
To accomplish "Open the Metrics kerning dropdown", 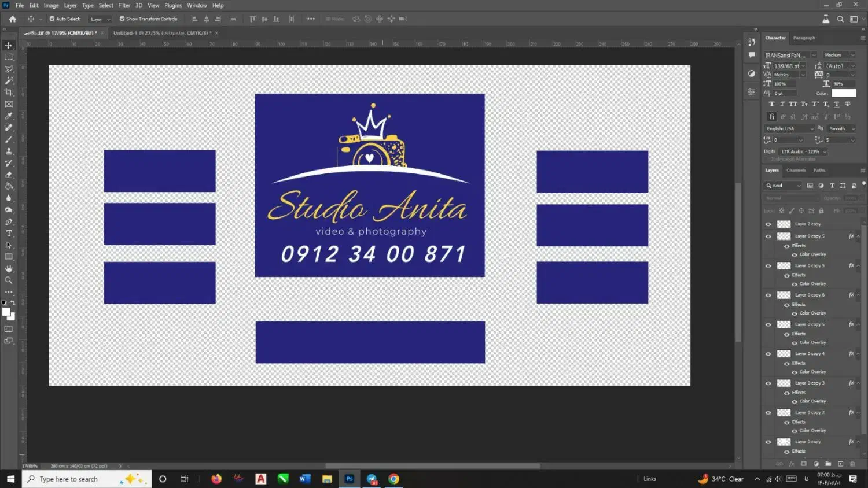I will (x=803, y=75).
